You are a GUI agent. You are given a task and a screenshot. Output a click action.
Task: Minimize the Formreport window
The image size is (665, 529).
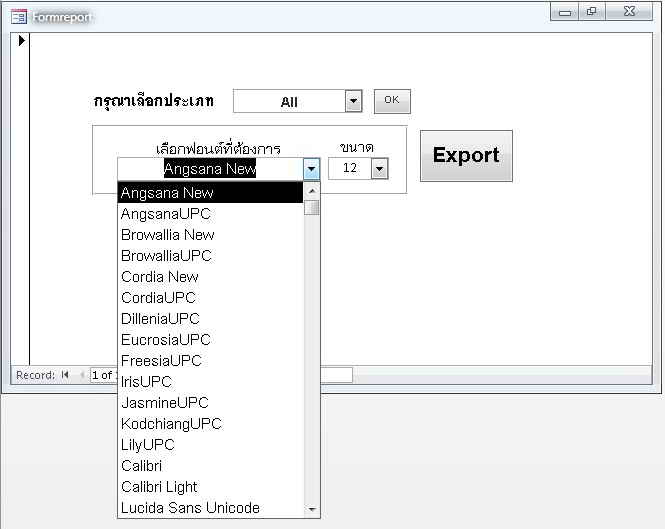click(565, 12)
